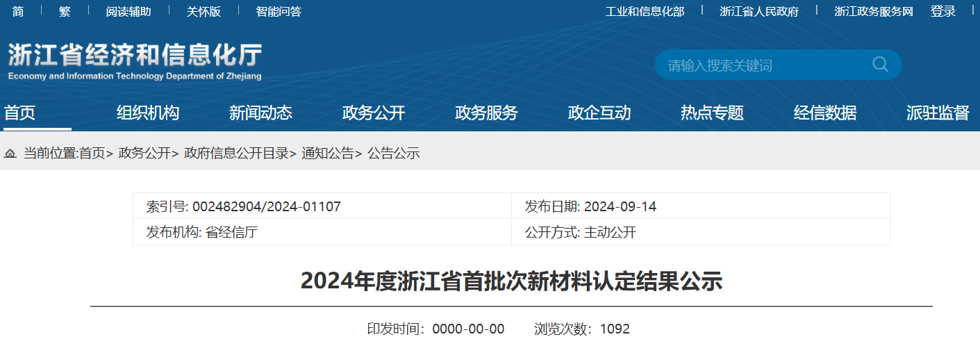The image size is (980, 362).
Task: Open the 新闻动态 menu
Action: (260, 113)
